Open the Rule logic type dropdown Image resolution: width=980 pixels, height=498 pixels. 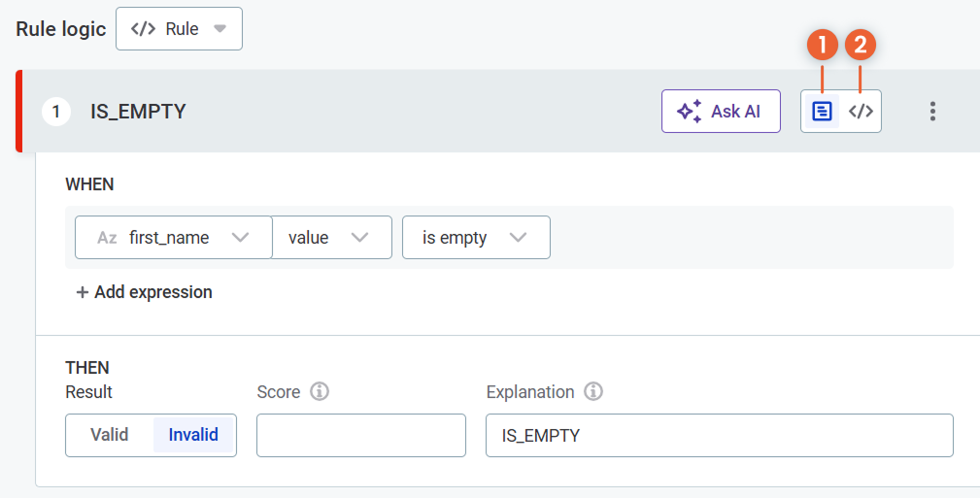coord(179,29)
